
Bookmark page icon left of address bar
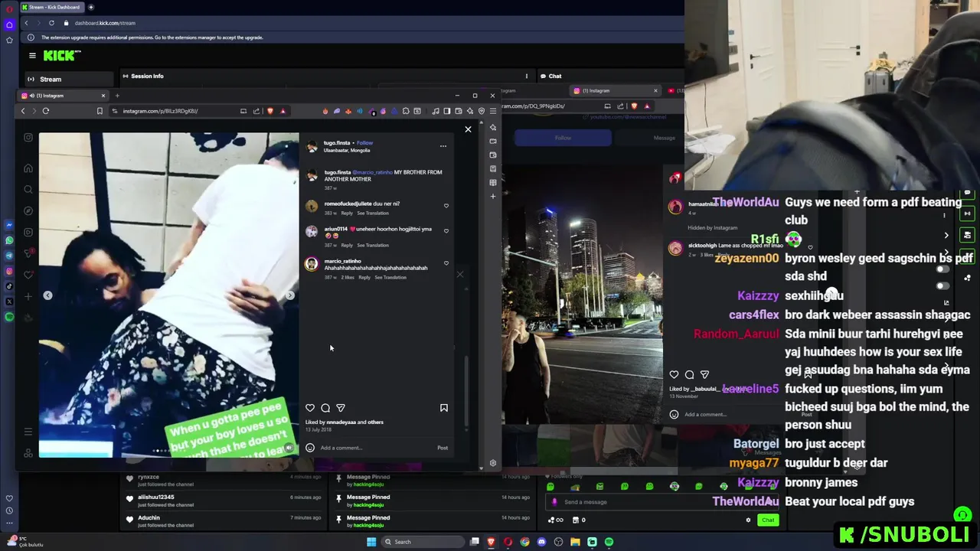(x=100, y=111)
